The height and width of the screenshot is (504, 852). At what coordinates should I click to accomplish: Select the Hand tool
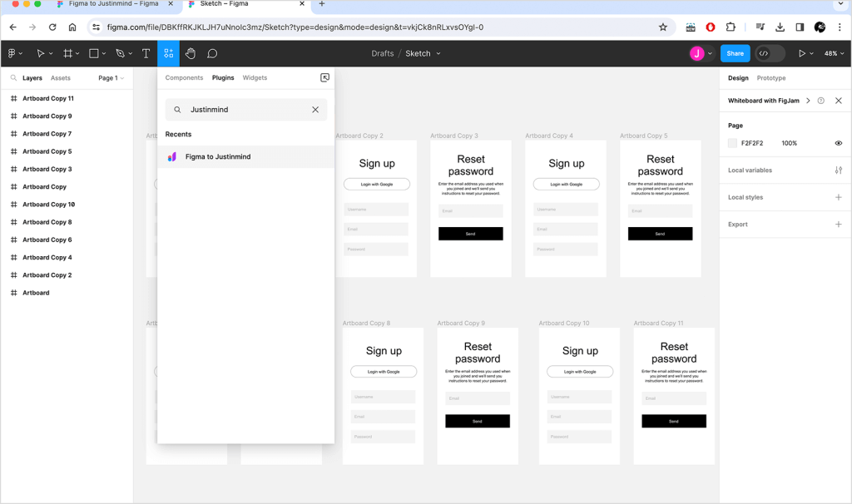[191, 53]
